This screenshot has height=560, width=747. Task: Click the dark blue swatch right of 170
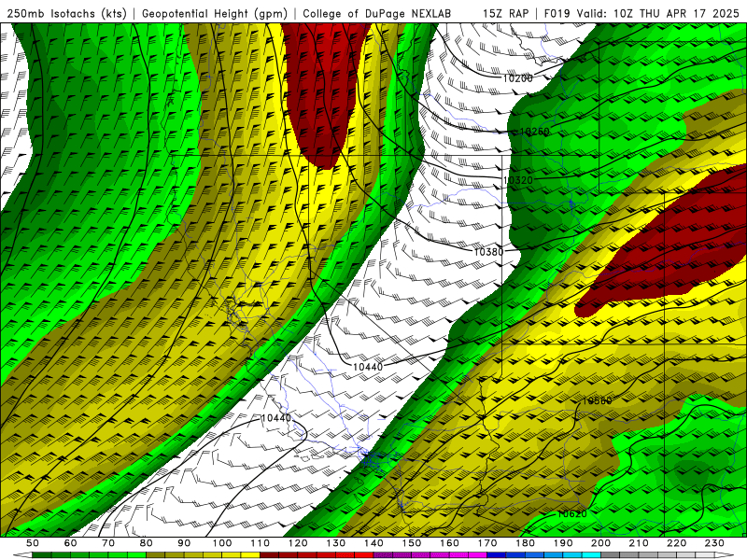pyautogui.click(x=497, y=555)
